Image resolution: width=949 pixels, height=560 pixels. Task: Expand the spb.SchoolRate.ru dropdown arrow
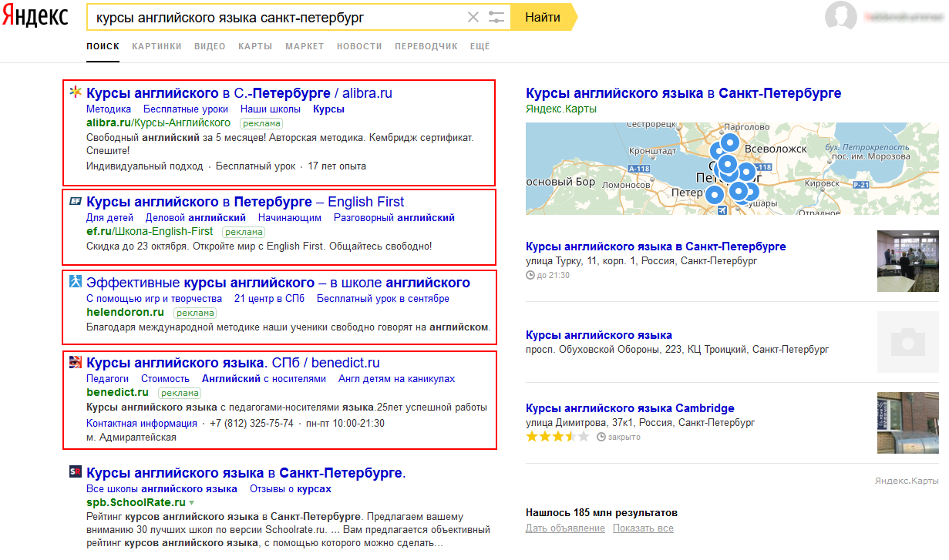click(191, 502)
